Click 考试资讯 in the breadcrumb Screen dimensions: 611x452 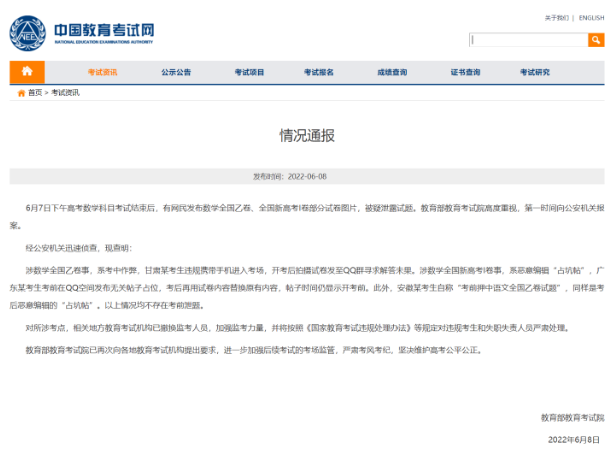click(65, 93)
